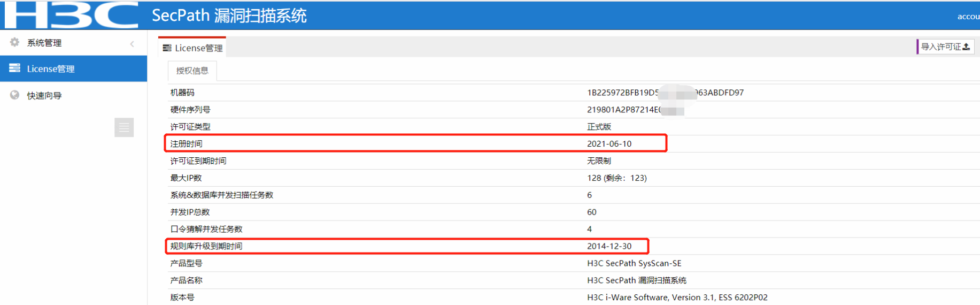Select the 产品型号 label

pos(186,263)
